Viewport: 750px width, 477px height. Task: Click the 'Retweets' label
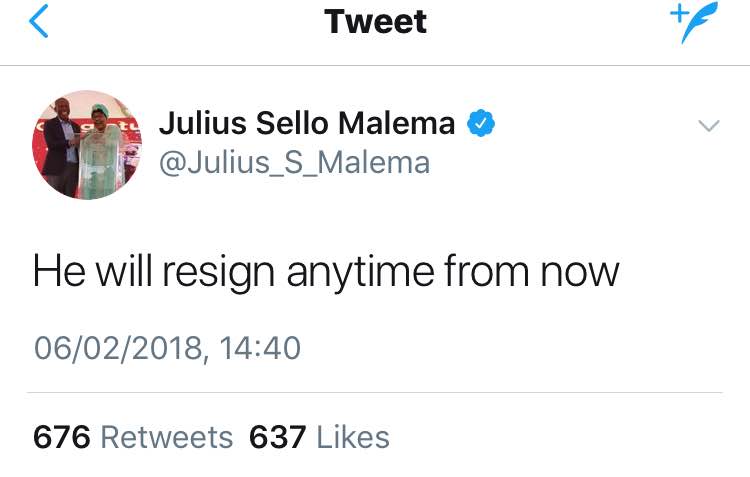click(167, 437)
